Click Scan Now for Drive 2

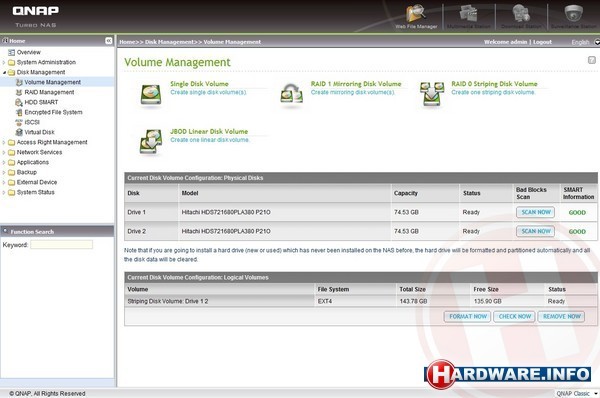[x=535, y=231]
